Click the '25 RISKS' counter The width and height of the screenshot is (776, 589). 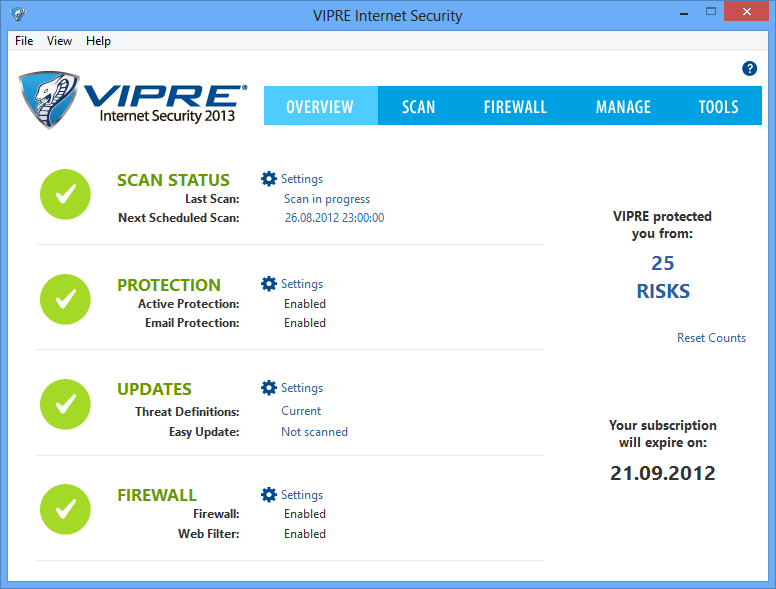pyautogui.click(x=663, y=277)
